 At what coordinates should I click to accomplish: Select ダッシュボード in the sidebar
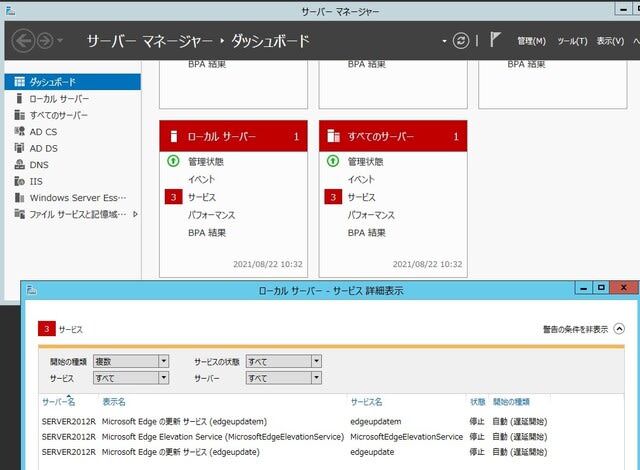73,82
